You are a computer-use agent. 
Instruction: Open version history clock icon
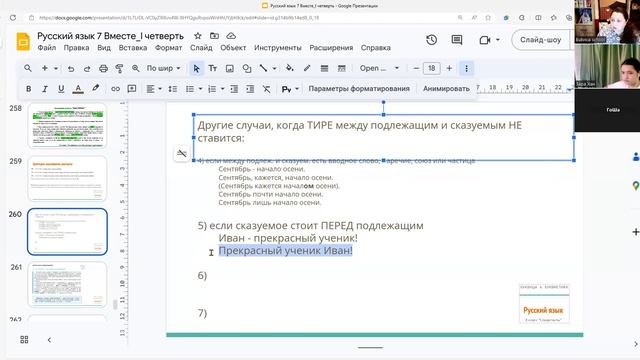tap(431, 40)
